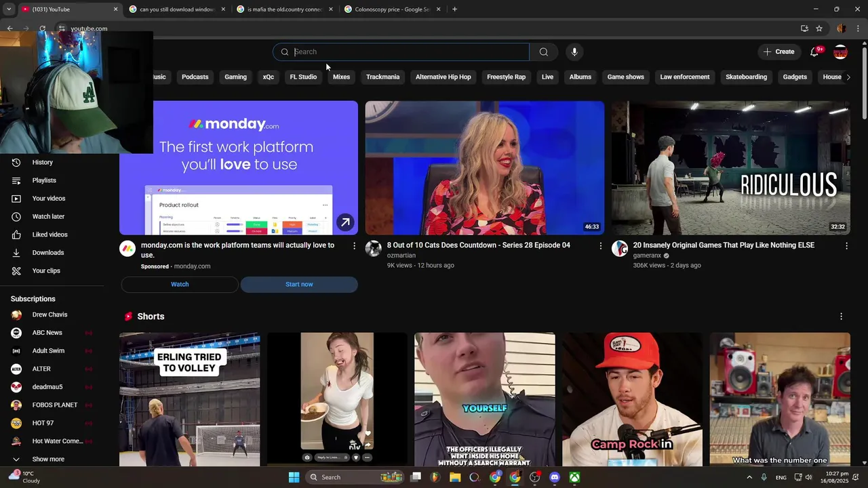Image resolution: width=868 pixels, height=488 pixels.
Task: Select the Skateboarding chip
Action: coord(746,77)
